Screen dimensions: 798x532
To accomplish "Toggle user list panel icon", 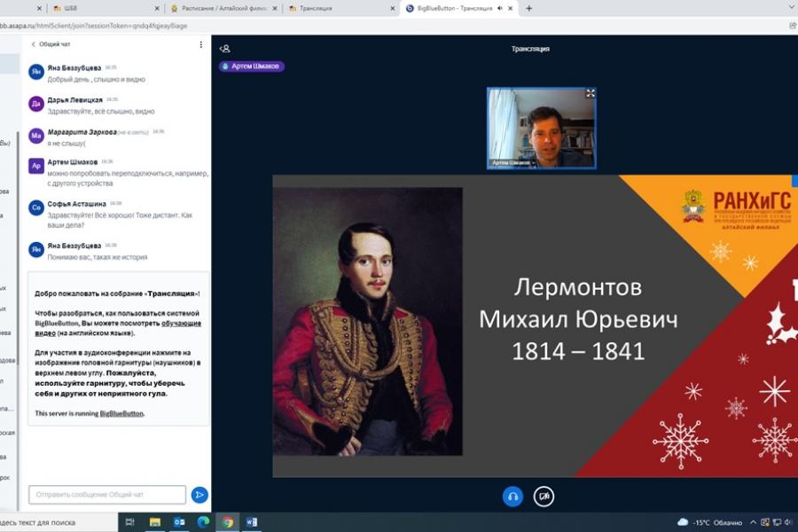I will click(x=225, y=49).
